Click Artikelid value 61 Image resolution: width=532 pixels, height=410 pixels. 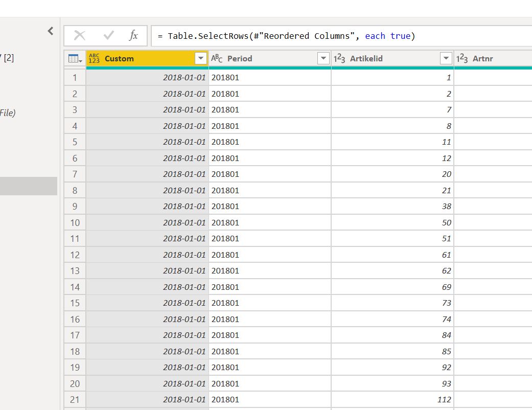(x=392, y=255)
